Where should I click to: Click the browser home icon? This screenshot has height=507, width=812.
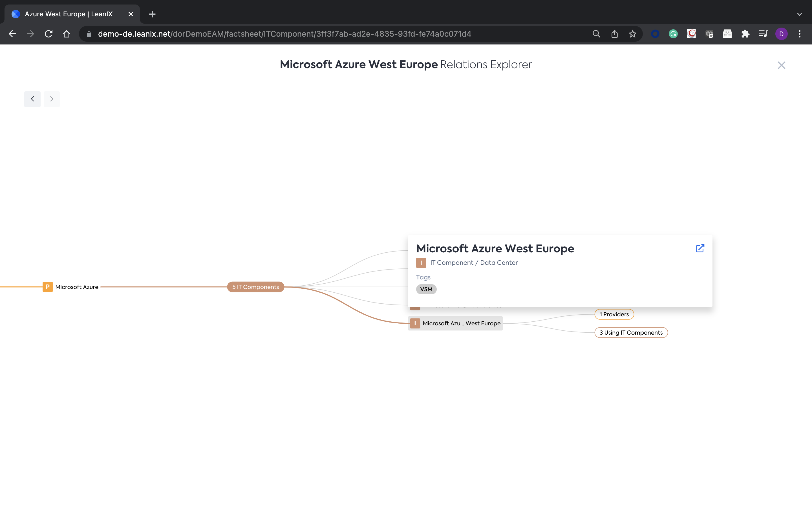click(x=67, y=34)
